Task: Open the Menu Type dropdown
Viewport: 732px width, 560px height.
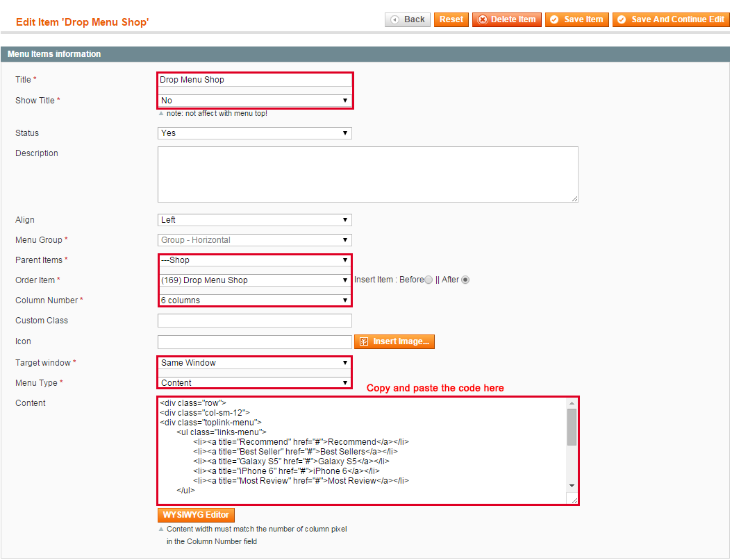Action: [254, 383]
